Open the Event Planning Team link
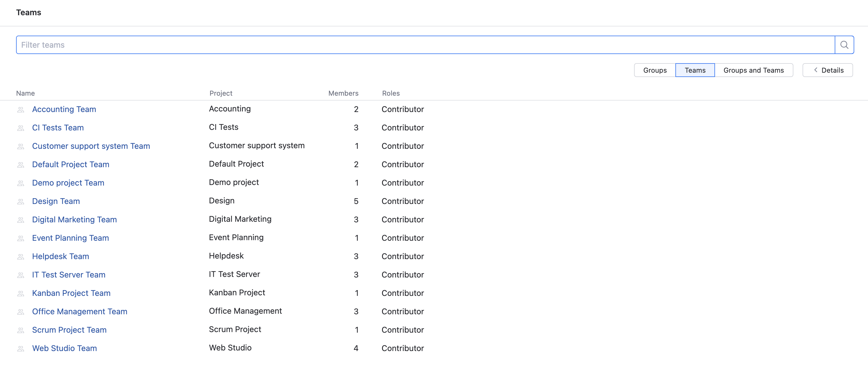 coord(70,238)
